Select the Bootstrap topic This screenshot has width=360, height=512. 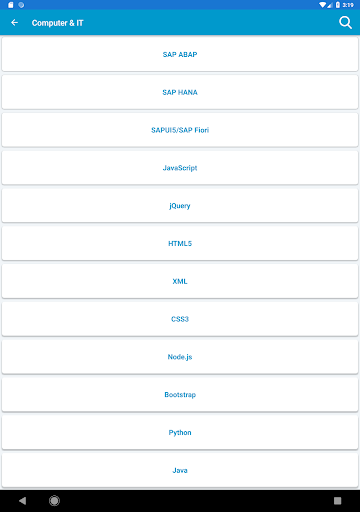click(x=180, y=395)
